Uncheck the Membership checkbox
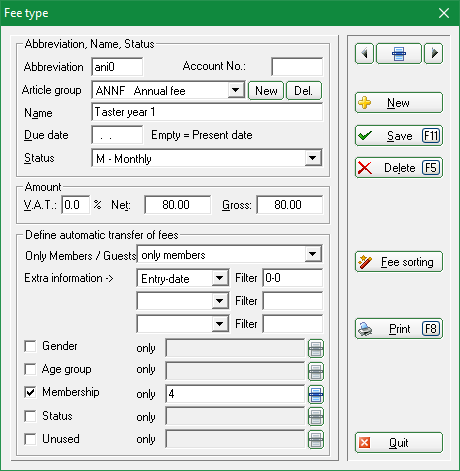The height and width of the screenshot is (471, 460). tap(30, 392)
